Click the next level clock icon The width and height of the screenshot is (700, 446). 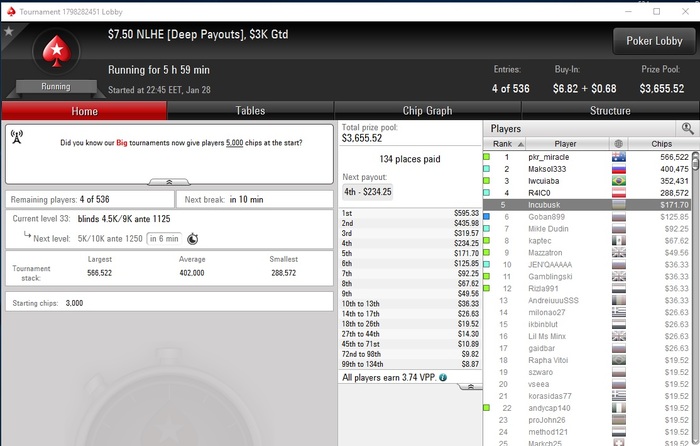tap(192, 239)
